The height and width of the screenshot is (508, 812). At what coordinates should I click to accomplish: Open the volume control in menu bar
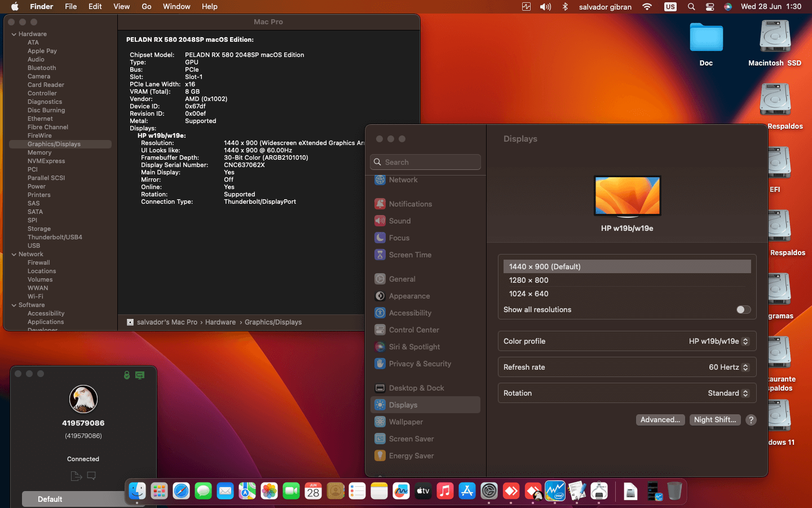point(545,7)
